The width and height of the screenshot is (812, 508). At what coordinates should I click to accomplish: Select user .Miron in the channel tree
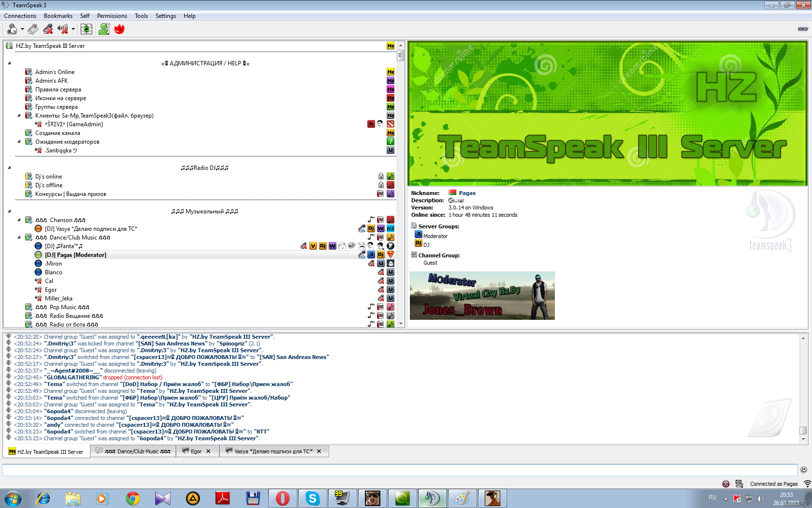tap(53, 264)
